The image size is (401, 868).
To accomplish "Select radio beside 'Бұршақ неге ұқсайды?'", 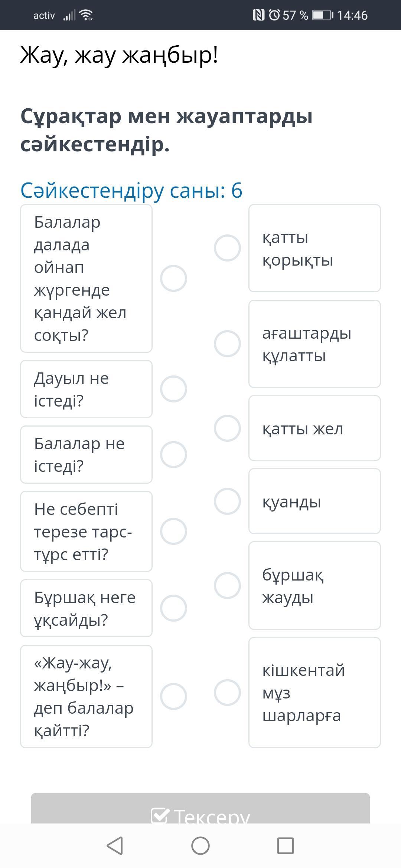I will [x=173, y=608].
